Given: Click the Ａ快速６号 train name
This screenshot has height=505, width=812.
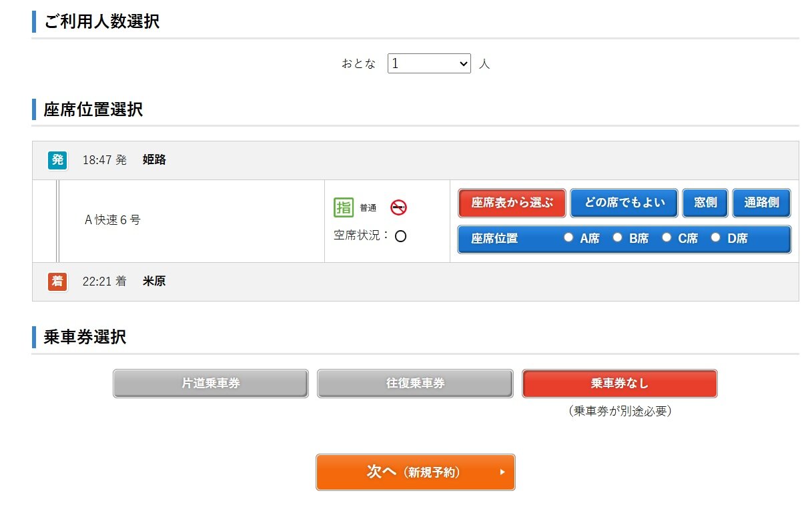Looking at the screenshot, I should point(112,220).
